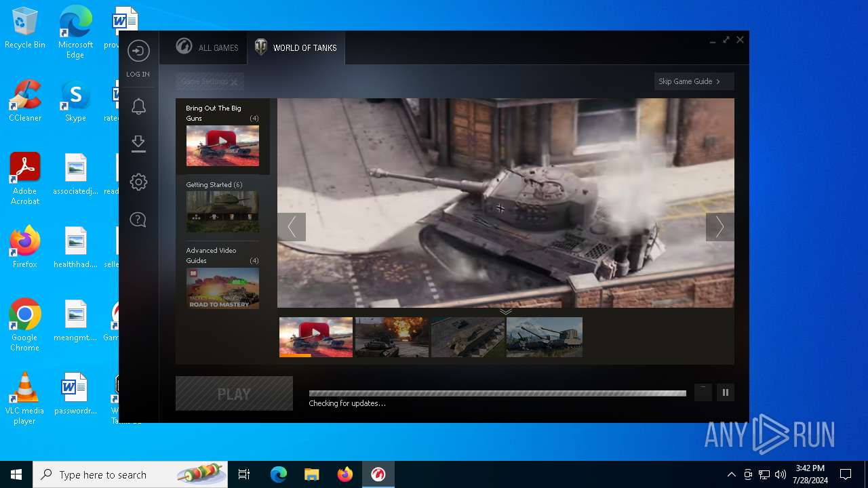The height and width of the screenshot is (488, 868).
Task: Show next video with right arrow
Action: tap(719, 227)
